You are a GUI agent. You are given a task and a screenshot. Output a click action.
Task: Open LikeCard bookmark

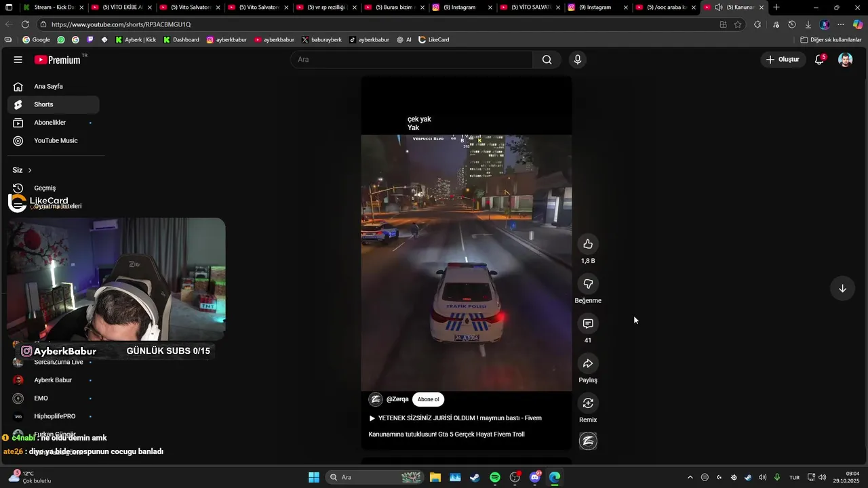coord(434,40)
